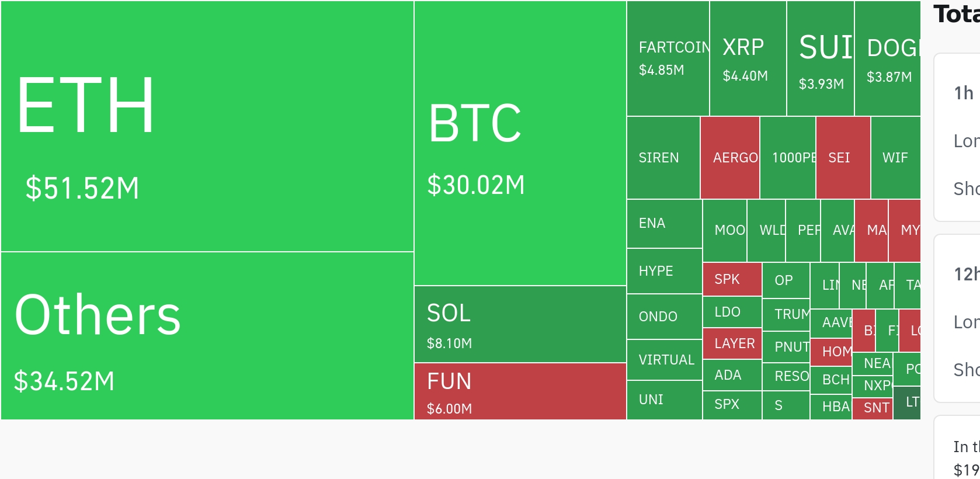Click the red AERGO tile
Screen dimensions: 980x479
tap(730, 158)
